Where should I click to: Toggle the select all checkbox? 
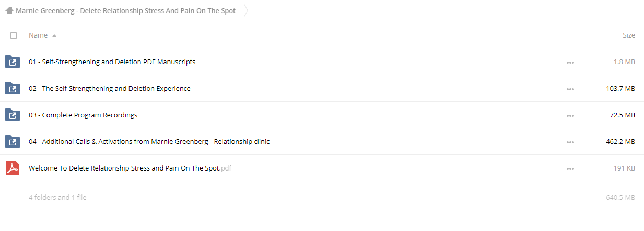coord(14,35)
